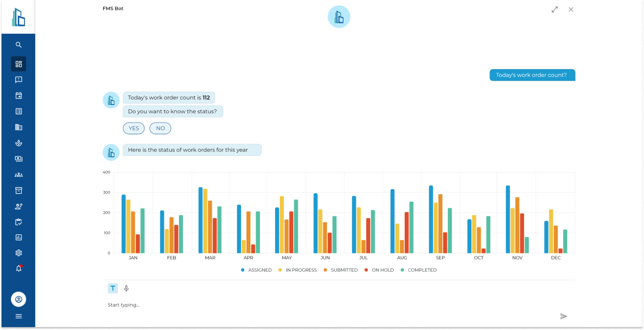Switch to microphone voice input
This screenshot has width=644, height=330.
126,288
